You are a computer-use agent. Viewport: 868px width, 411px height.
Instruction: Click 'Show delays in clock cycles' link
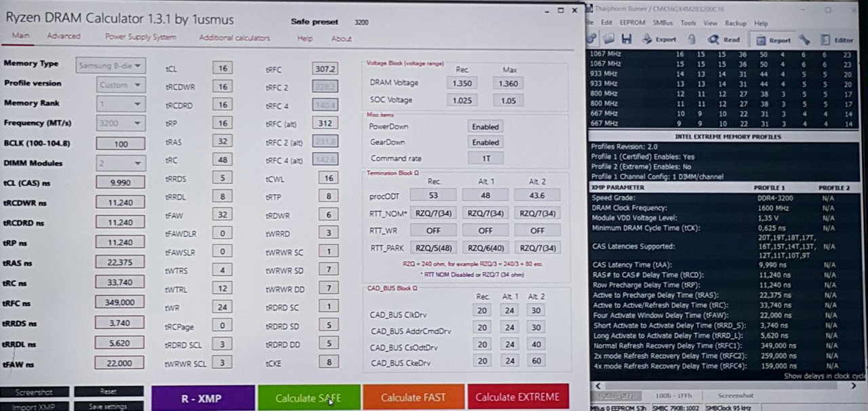click(825, 376)
